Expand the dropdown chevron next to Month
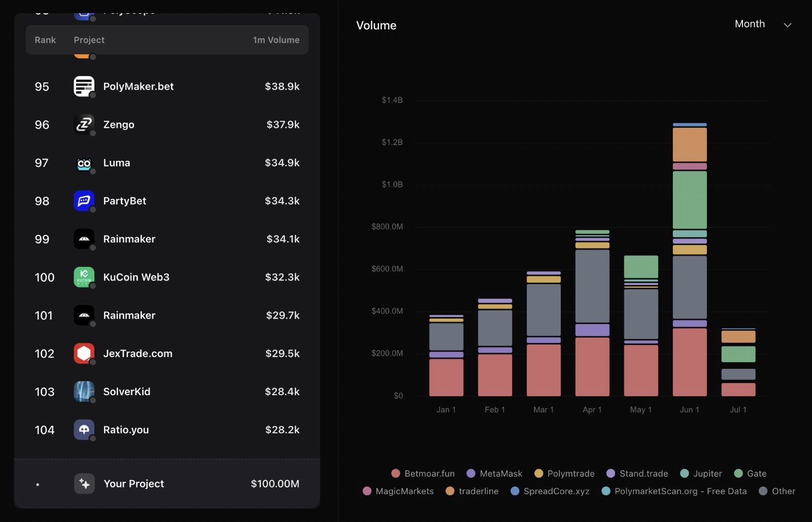Image resolution: width=812 pixels, height=522 pixels. [788, 25]
